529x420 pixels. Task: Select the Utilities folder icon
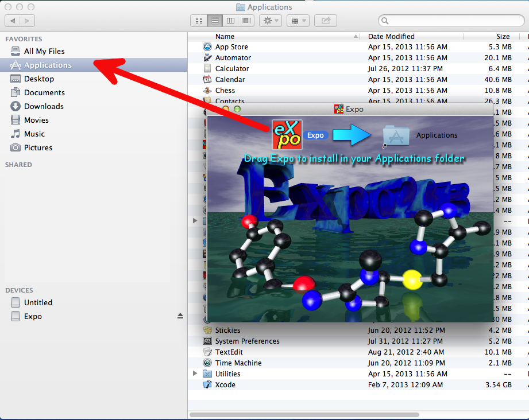click(x=207, y=374)
